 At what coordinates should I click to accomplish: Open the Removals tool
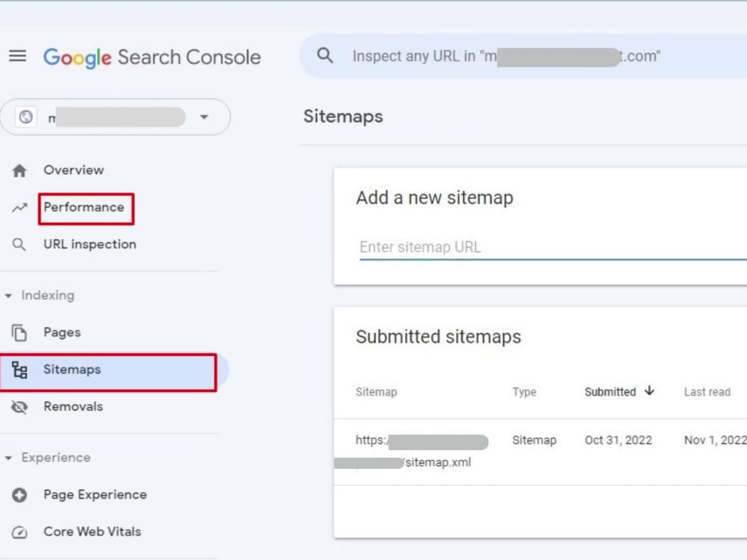click(x=73, y=407)
